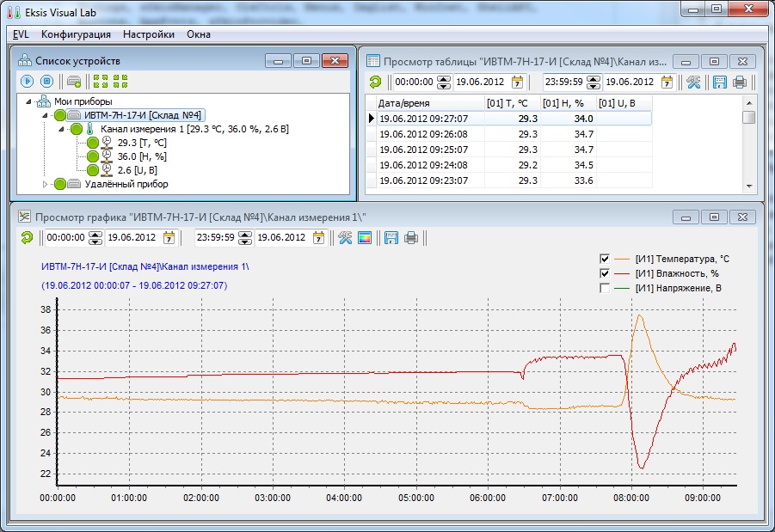
Task: Click the add device icon
Action: pos(74,81)
